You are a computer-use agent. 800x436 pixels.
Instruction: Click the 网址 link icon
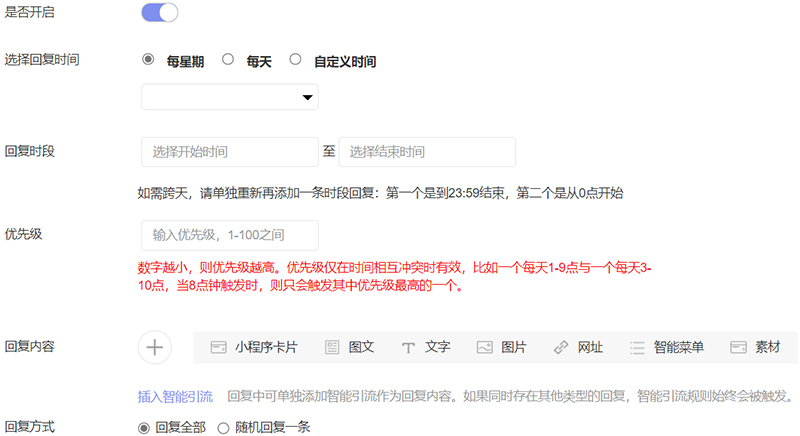pyautogui.click(x=561, y=347)
